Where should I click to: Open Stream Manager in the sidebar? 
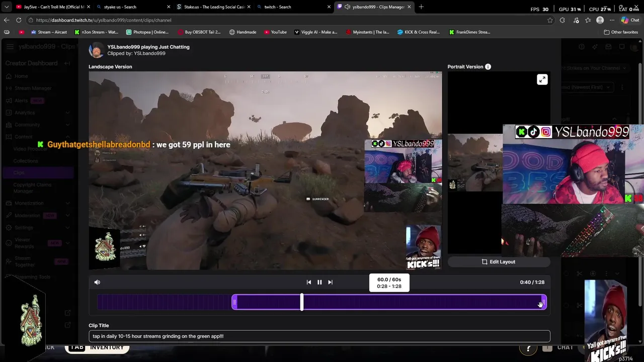click(33, 88)
